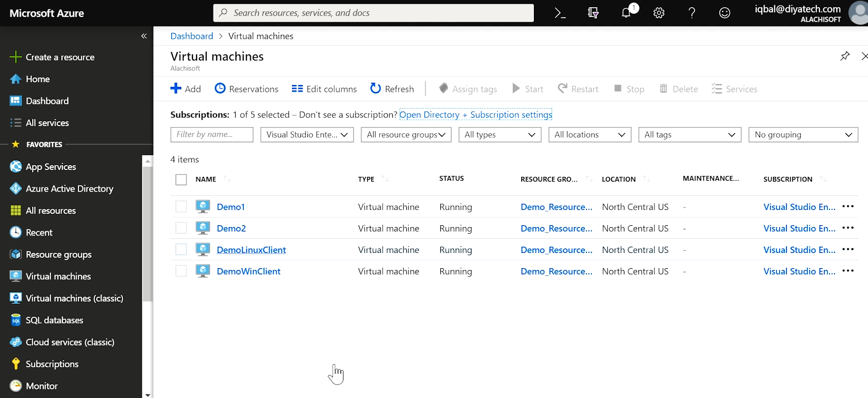The image size is (868, 398).
Task: Open DemoWinClient's Visual Studio En... subscription link
Action: pyautogui.click(x=799, y=271)
